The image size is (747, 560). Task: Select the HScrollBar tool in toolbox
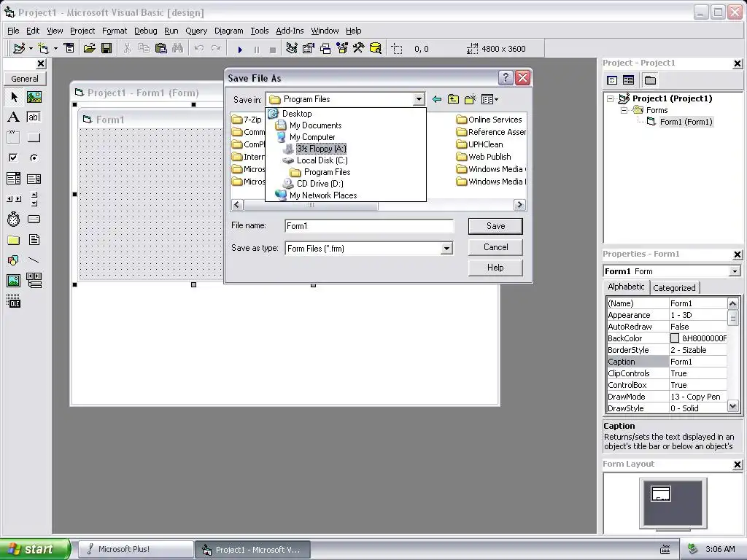(x=14, y=199)
